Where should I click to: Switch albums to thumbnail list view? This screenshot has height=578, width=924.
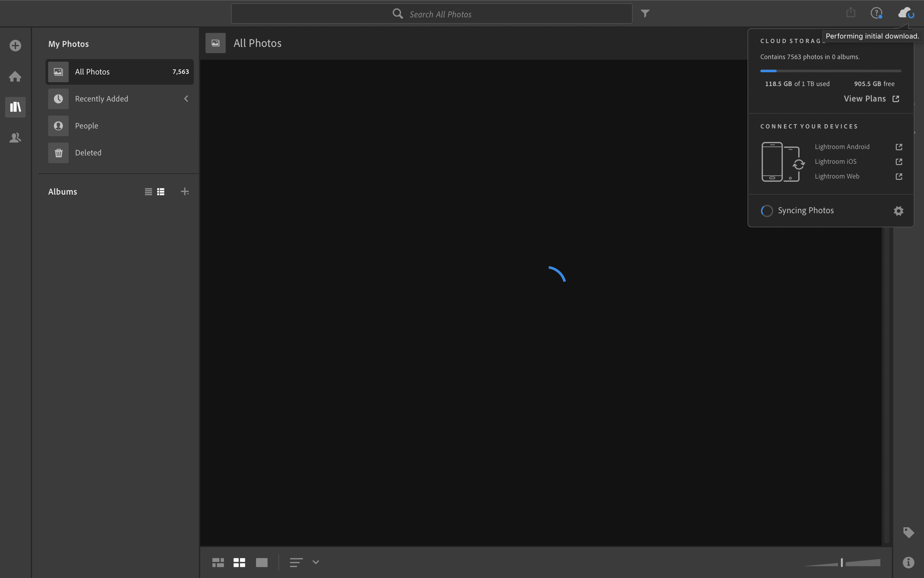(x=161, y=192)
